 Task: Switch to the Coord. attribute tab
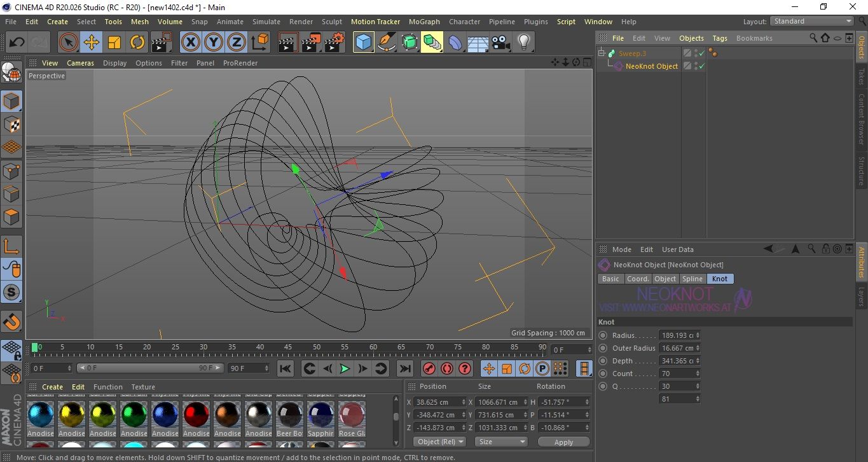638,279
